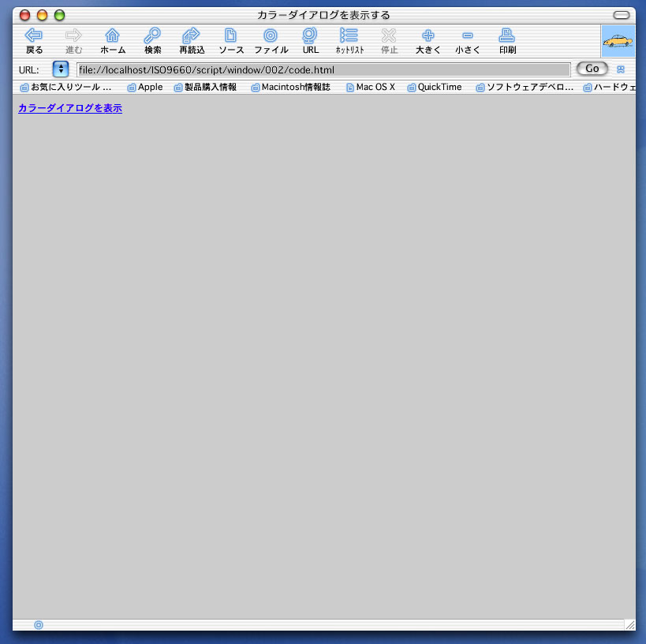Reload the page with 再読込

click(192, 41)
